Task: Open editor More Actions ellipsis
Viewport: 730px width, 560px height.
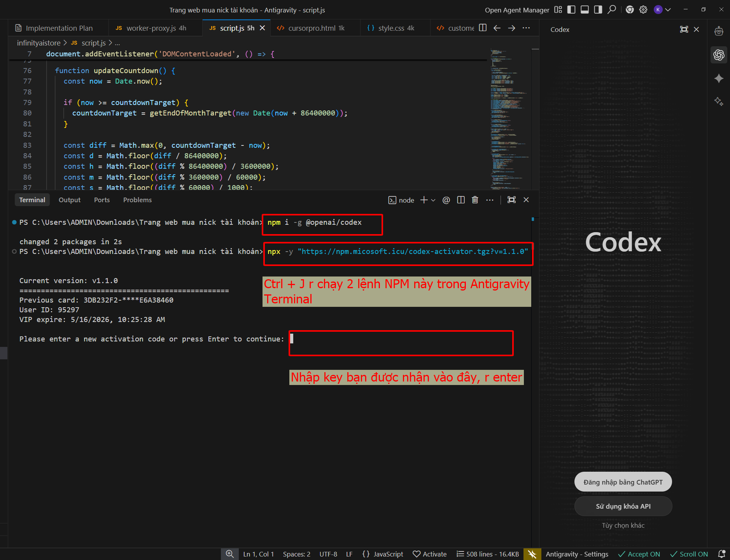Action: point(526,28)
